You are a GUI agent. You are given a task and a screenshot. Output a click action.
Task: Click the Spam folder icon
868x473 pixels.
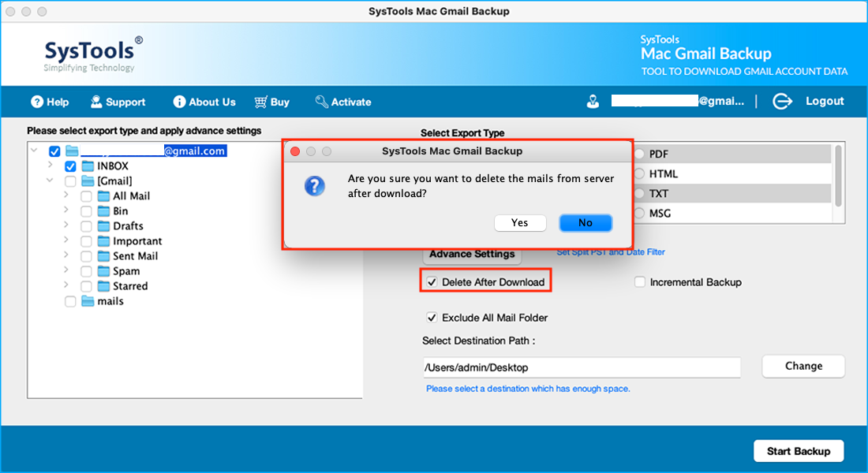[x=103, y=271]
